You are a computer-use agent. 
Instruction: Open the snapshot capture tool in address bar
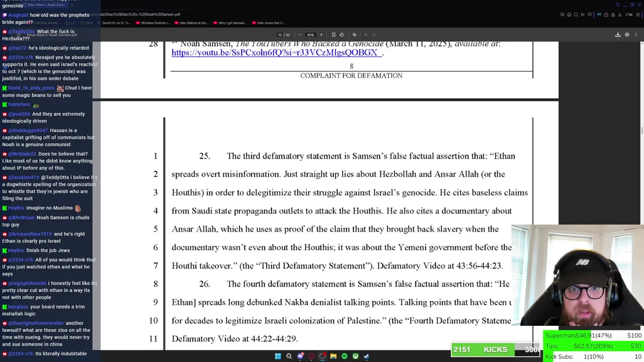pyautogui.click(x=576, y=15)
